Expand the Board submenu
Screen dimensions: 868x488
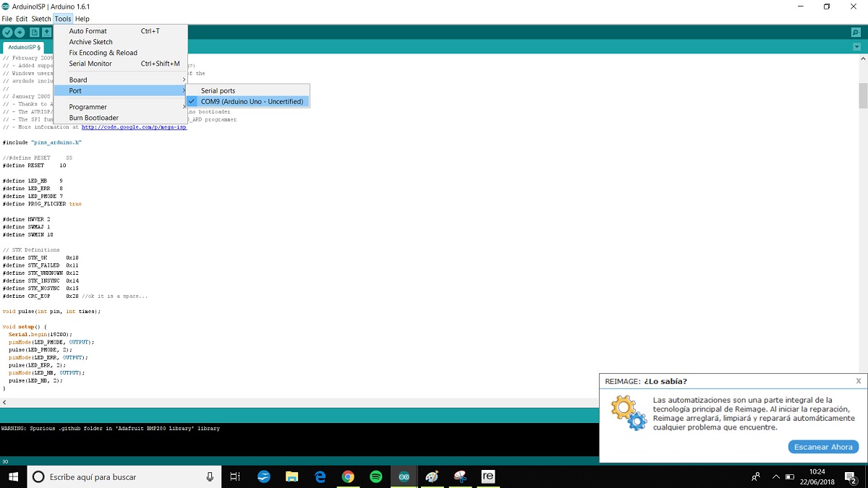pyautogui.click(x=121, y=80)
